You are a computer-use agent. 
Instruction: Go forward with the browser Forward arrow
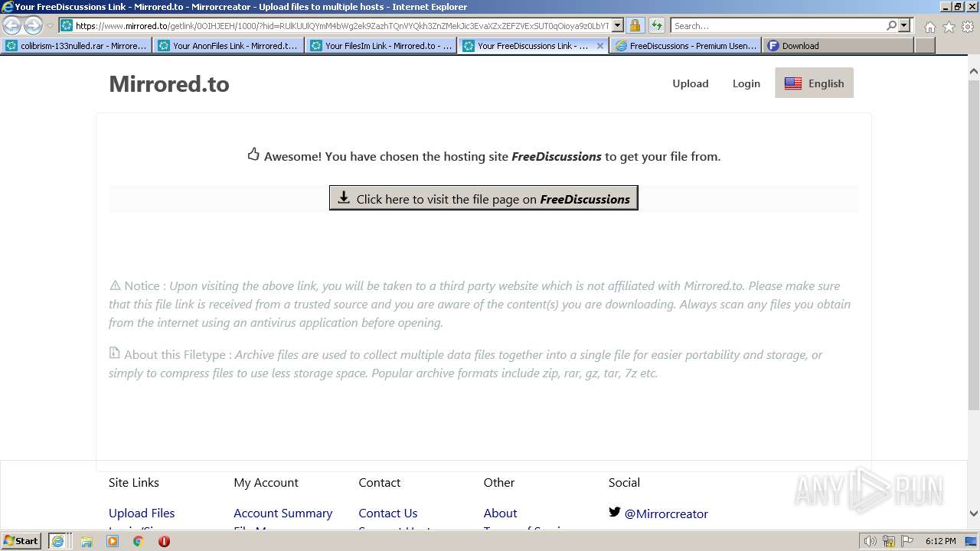point(33,25)
